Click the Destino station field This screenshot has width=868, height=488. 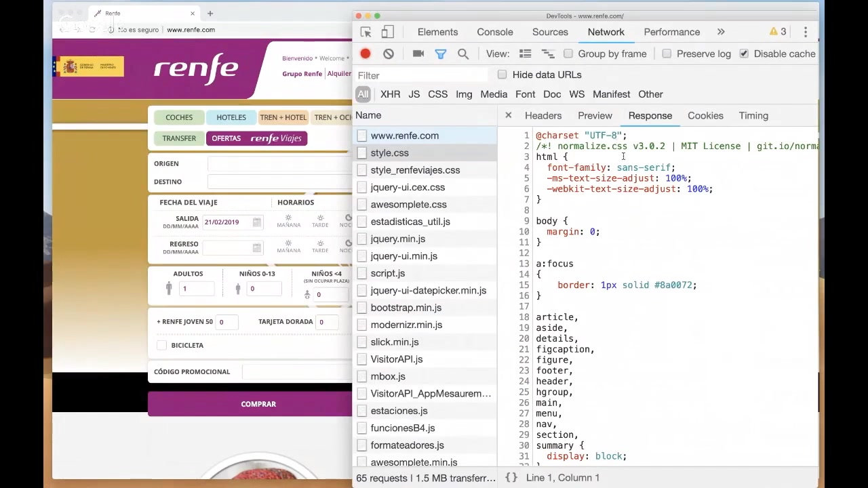click(280, 182)
